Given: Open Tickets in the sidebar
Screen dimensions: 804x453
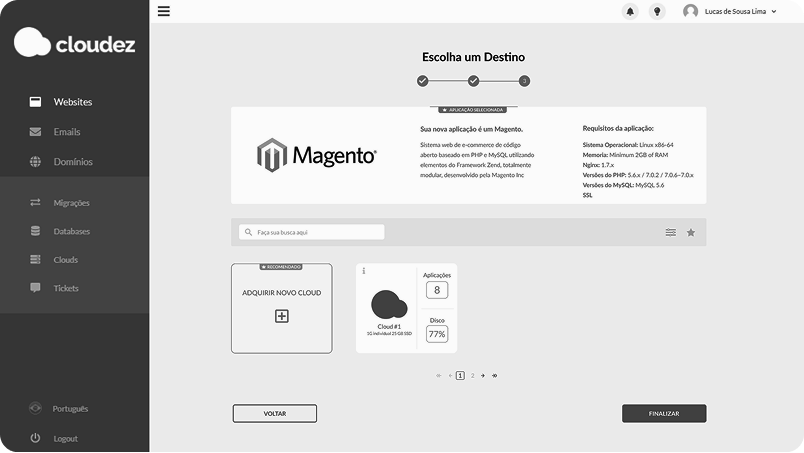Looking at the screenshot, I should [x=66, y=288].
